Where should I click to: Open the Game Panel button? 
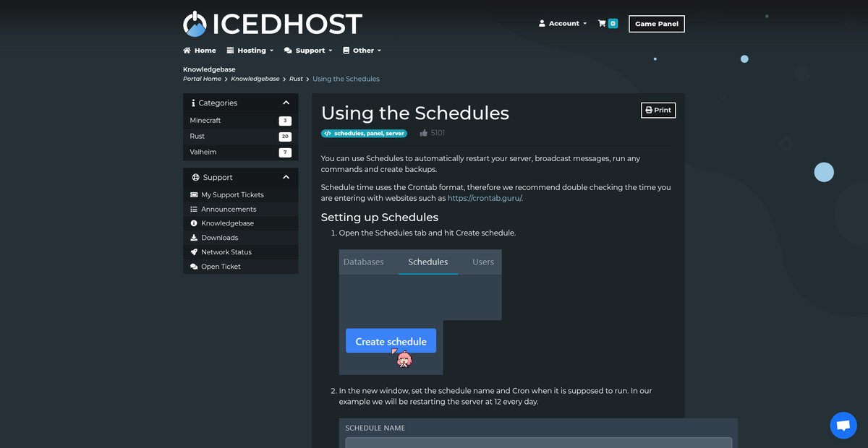(x=657, y=24)
